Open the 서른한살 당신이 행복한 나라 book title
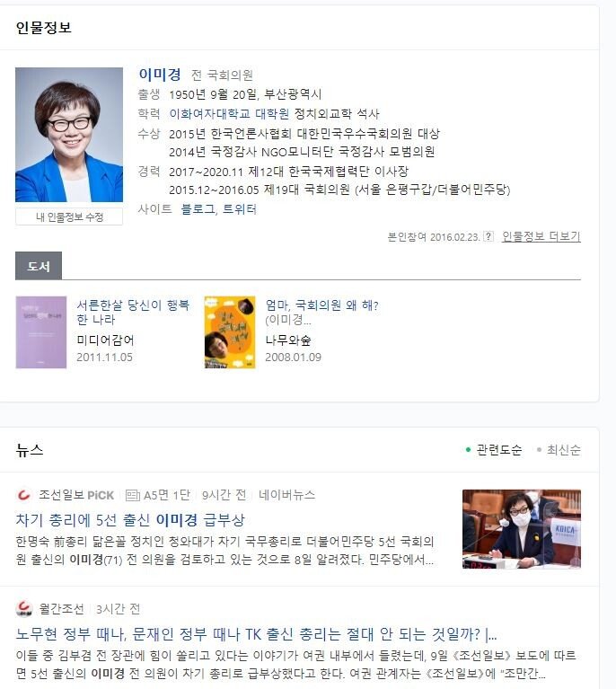Image resolution: width=616 pixels, height=689 pixels. coord(133,312)
